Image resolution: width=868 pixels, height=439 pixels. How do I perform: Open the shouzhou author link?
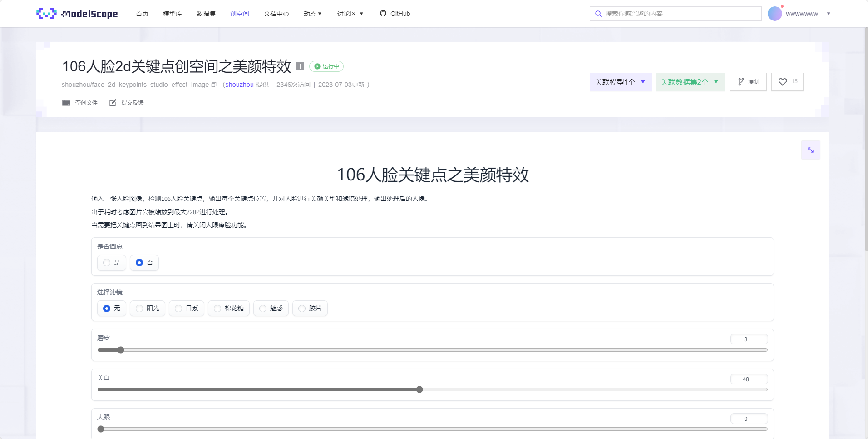[x=239, y=85]
